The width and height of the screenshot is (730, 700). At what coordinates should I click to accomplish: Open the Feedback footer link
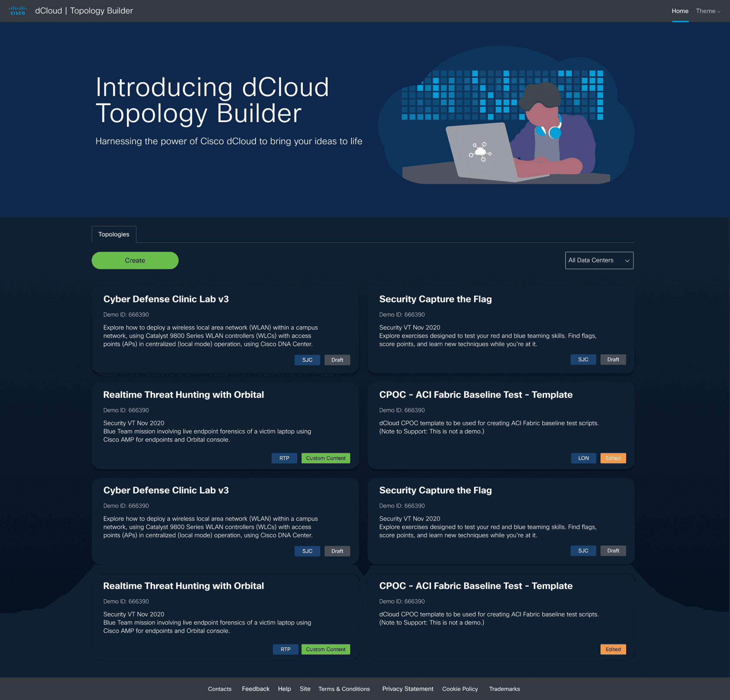(x=255, y=689)
